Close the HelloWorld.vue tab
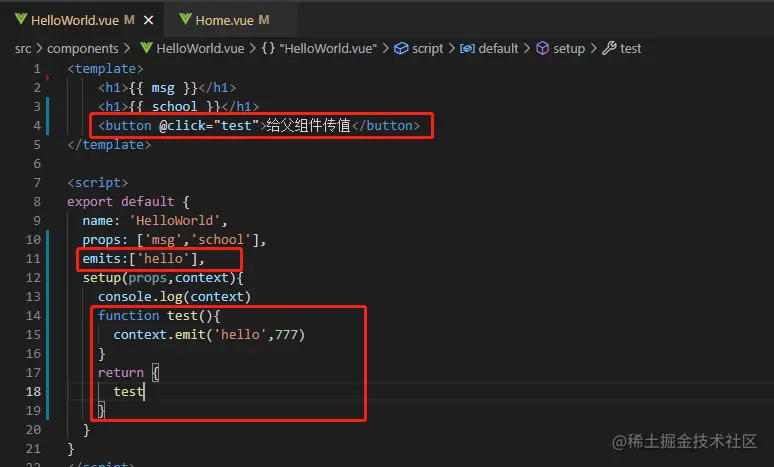This screenshot has width=774, height=467. click(149, 20)
